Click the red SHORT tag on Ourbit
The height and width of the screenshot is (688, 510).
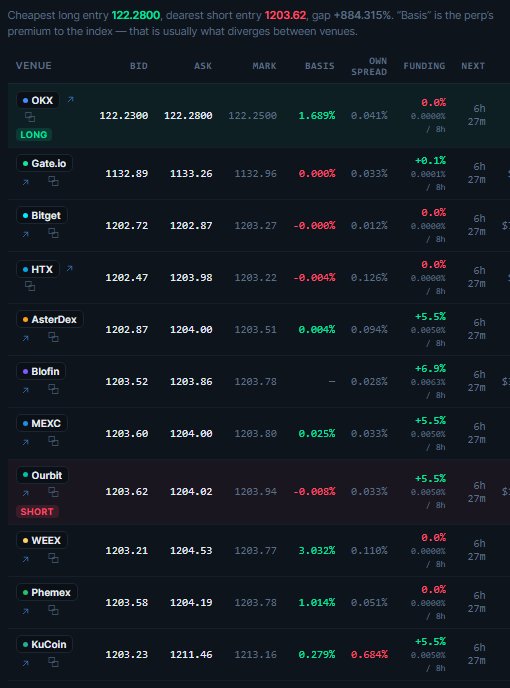pyautogui.click(x=37, y=512)
